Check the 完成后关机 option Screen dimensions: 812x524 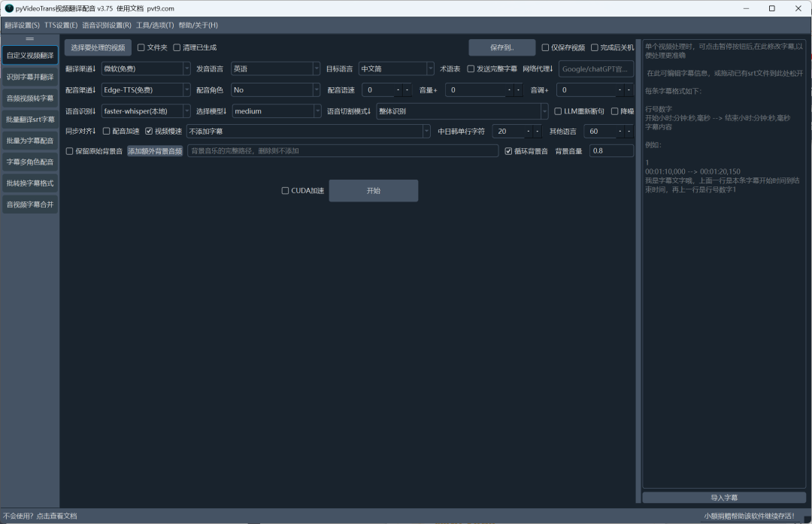595,48
